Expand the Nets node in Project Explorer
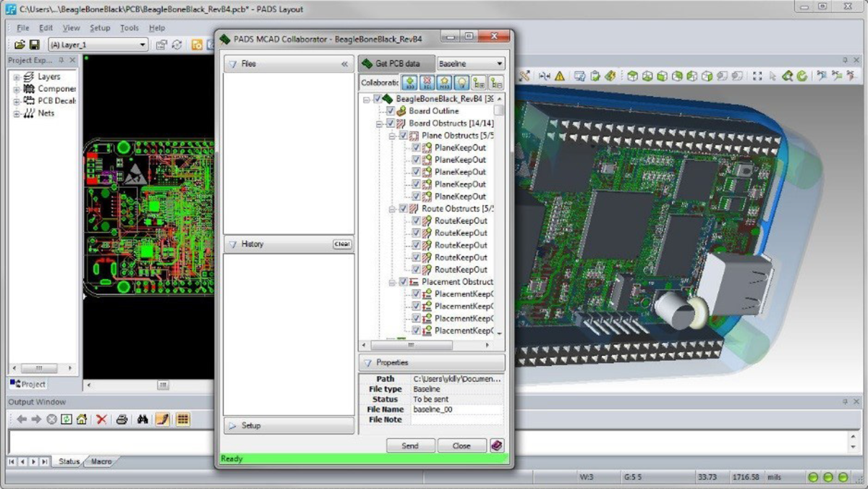 (17, 114)
